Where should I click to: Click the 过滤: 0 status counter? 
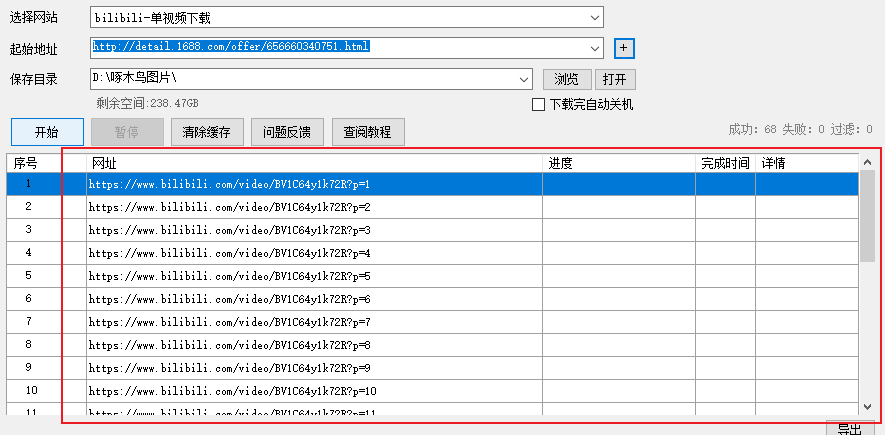click(x=851, y=130)
